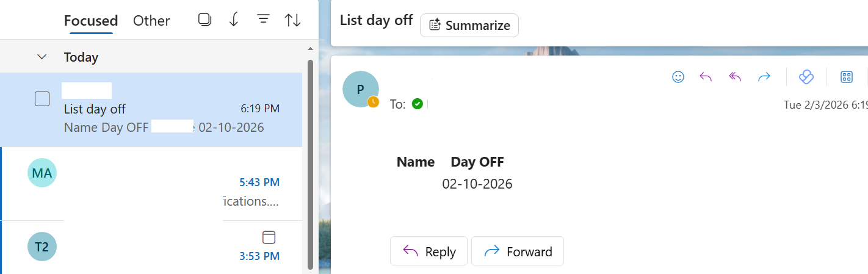Click the Summarize button

[x=469, y=25]
